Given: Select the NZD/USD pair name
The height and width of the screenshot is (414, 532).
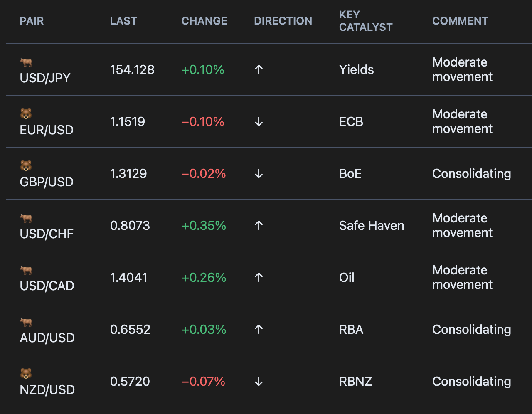Looking at the screenshot, I should pos(47,389).
